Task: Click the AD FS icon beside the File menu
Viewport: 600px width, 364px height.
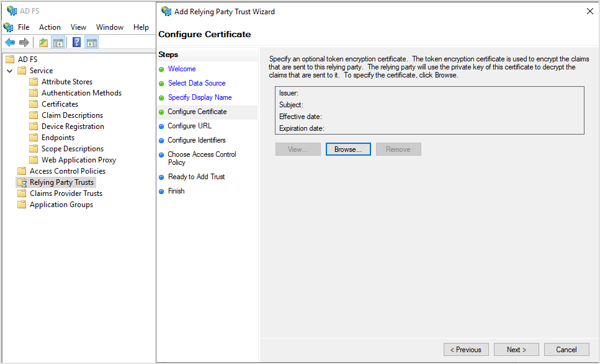Action: 8,27
